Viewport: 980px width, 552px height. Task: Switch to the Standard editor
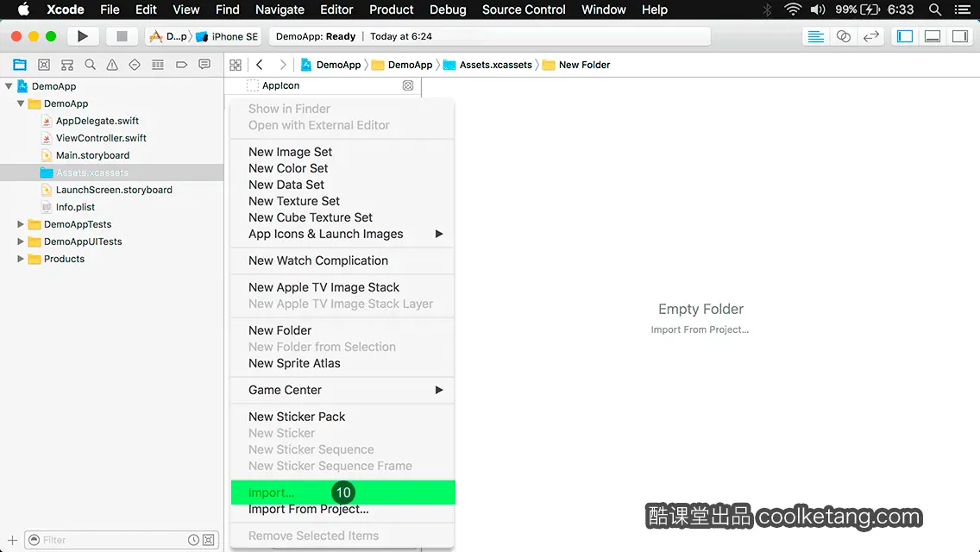tap(815, 36)
